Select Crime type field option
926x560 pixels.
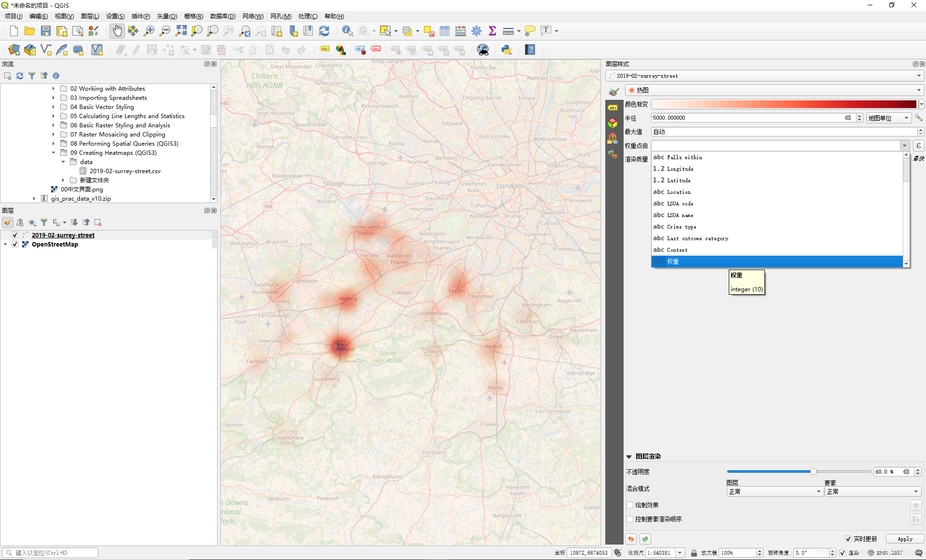pos(681,227)
